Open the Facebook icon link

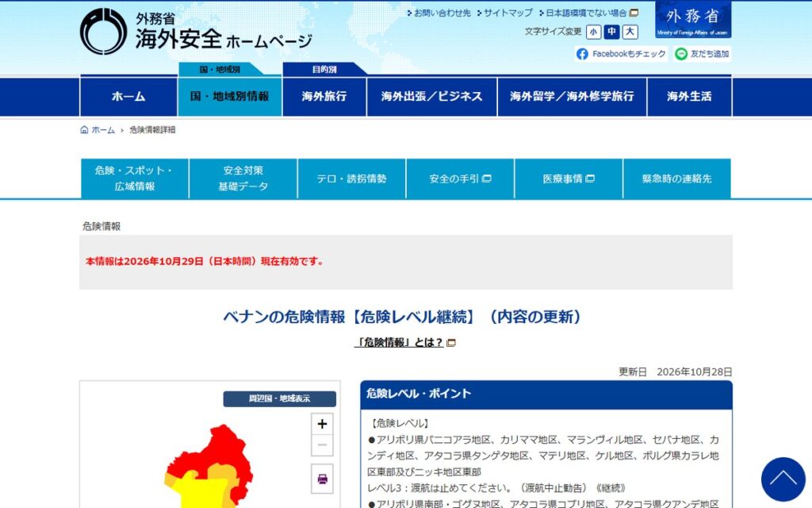583,54
